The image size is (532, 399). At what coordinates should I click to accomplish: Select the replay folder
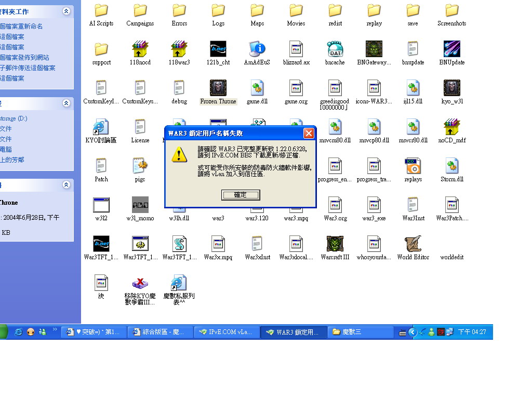[x=374, y=10]
